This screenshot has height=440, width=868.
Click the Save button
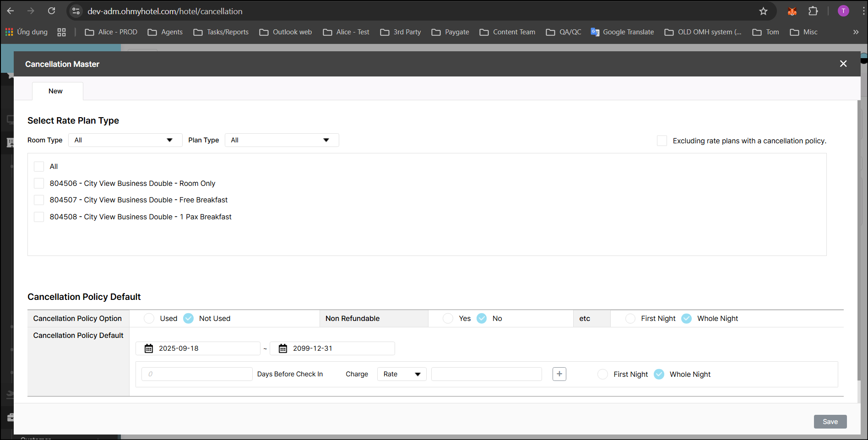point(830,422)
